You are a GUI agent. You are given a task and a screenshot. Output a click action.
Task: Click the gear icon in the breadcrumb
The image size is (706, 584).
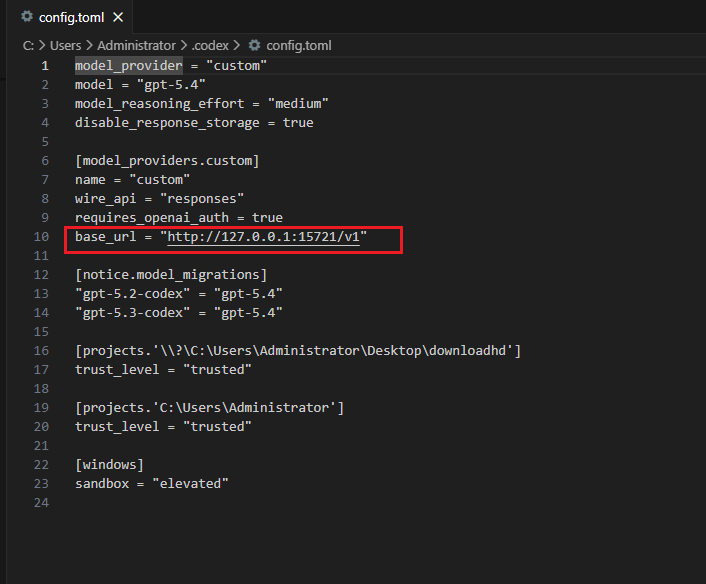click(254, 45)
